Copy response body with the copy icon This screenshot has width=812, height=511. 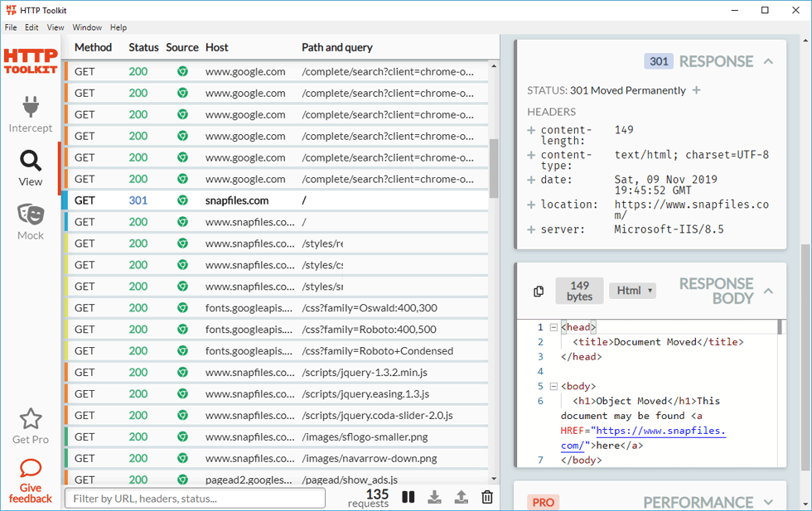pyautogui.click(x=539, y=291)
